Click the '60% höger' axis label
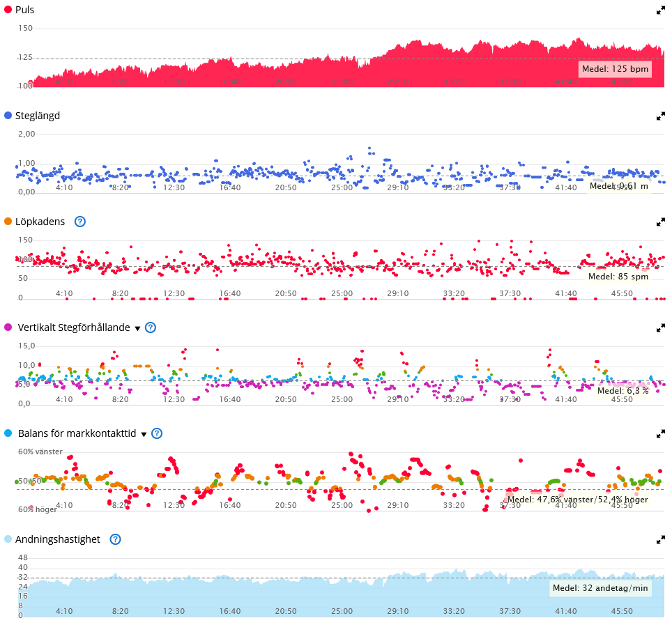The height and width of the screenshot is (625, 672). [x=37, y=510]
